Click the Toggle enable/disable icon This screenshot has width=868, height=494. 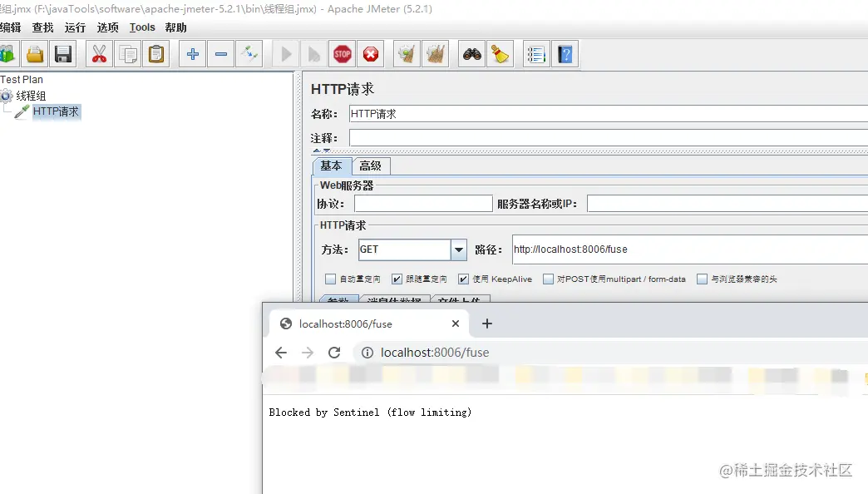click(x=249, y=54)
